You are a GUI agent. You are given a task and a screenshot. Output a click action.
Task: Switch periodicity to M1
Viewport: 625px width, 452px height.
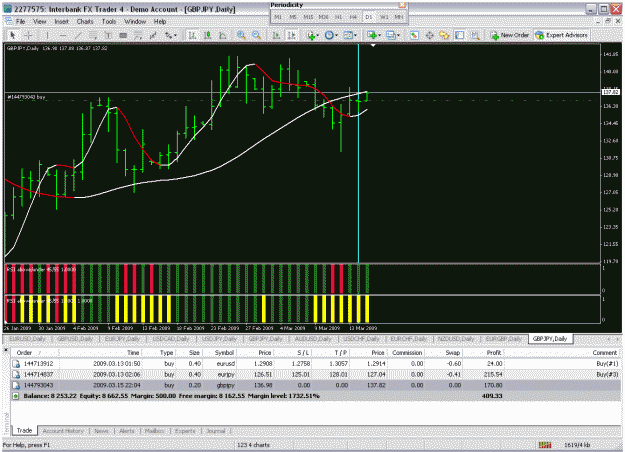point(278,17)
